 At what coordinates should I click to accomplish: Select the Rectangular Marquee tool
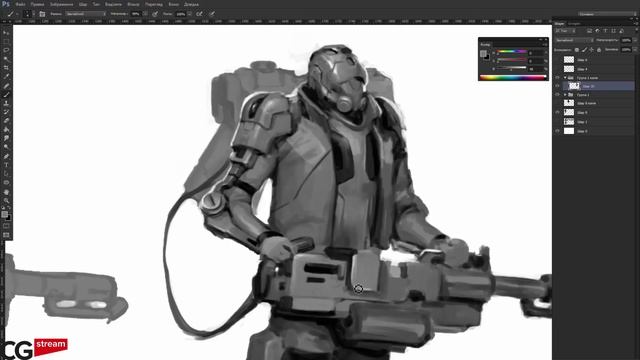[6, 41]
